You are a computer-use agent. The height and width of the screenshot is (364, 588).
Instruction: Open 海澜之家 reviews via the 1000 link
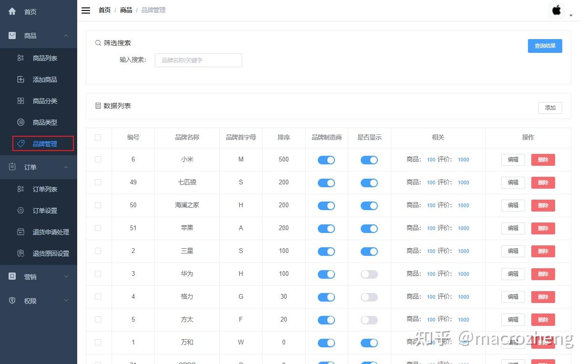click(463, 205)
